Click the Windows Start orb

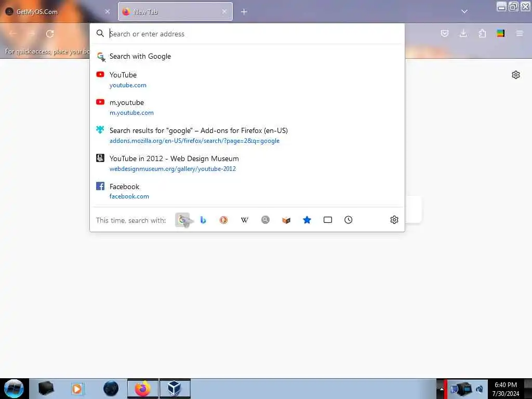click(14, 389)
